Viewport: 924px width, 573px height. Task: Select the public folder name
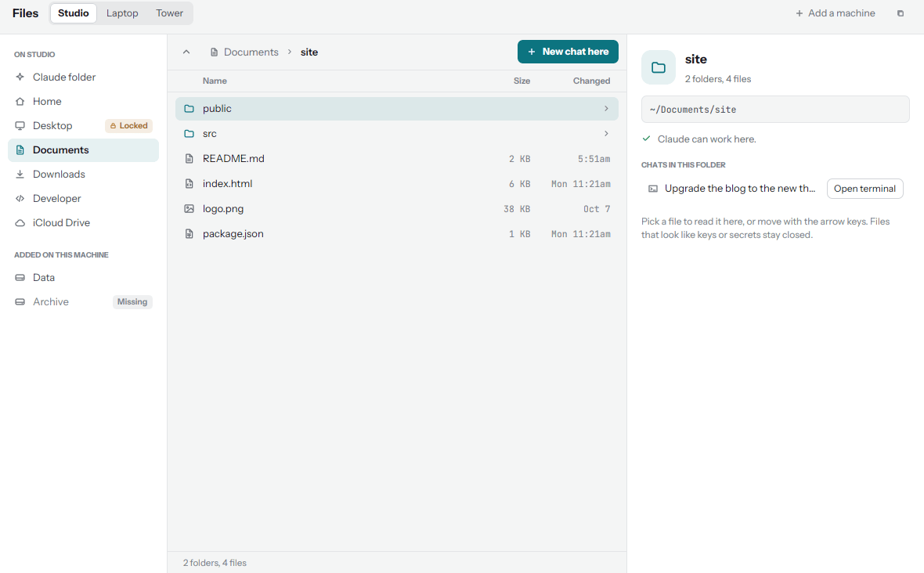[217, 108]
